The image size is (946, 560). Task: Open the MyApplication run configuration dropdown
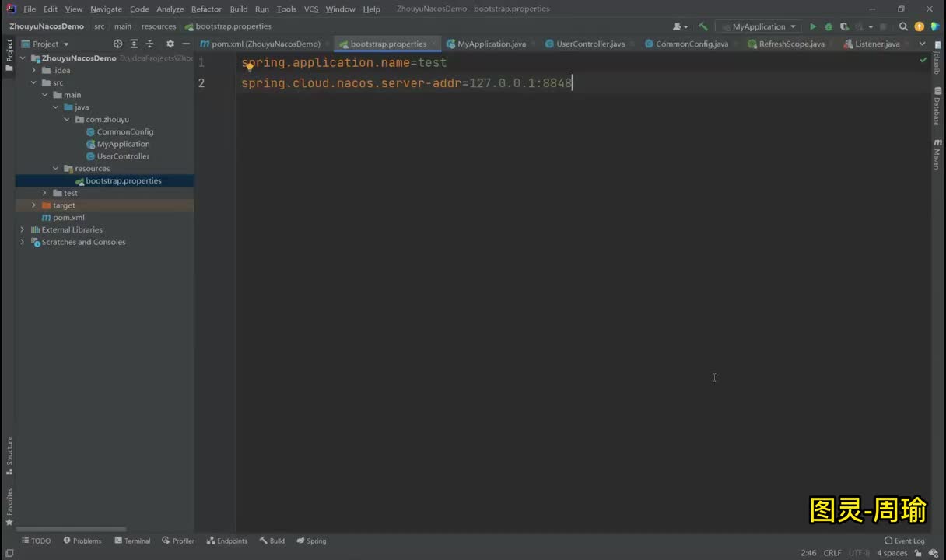[758, 26]
